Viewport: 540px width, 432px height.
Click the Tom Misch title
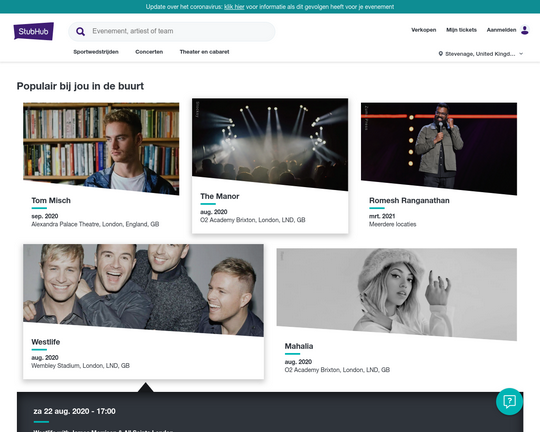[51, 200]
